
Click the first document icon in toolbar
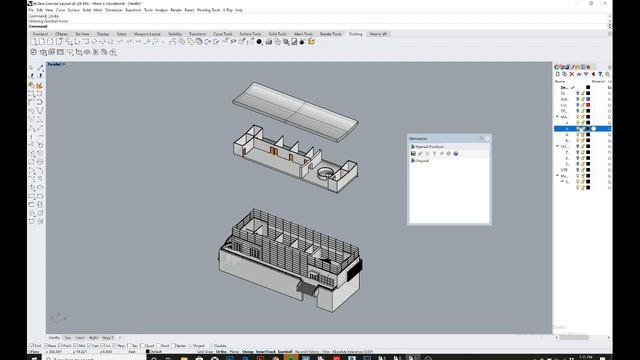pos(34,42)
